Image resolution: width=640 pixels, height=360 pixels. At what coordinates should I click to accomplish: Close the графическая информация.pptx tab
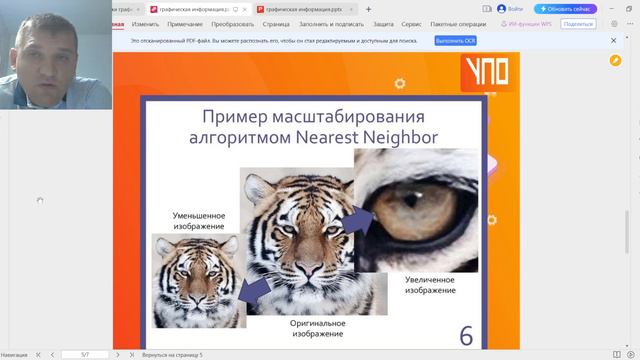pos(351,9)
